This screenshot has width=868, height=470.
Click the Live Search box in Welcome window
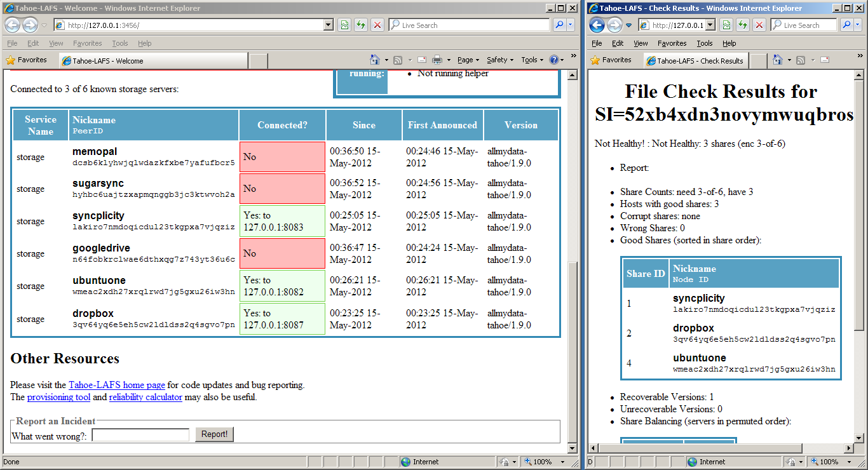pos(468,25)
